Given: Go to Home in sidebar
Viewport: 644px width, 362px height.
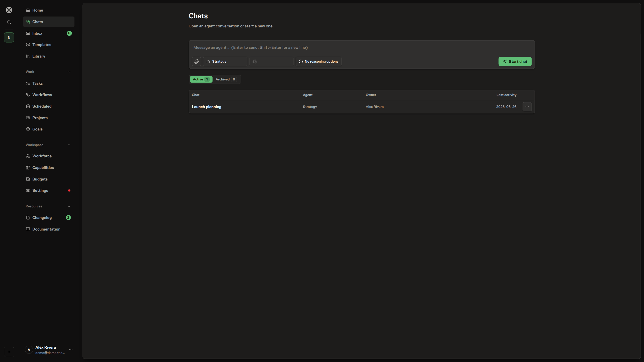Looking at the screenshot, I should coord(49,10).
